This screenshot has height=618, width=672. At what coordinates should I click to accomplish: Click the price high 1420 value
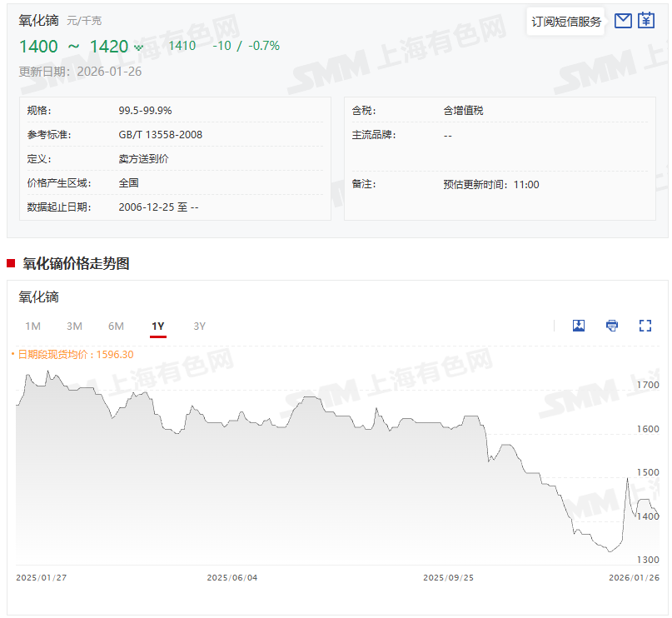(109, 47)
